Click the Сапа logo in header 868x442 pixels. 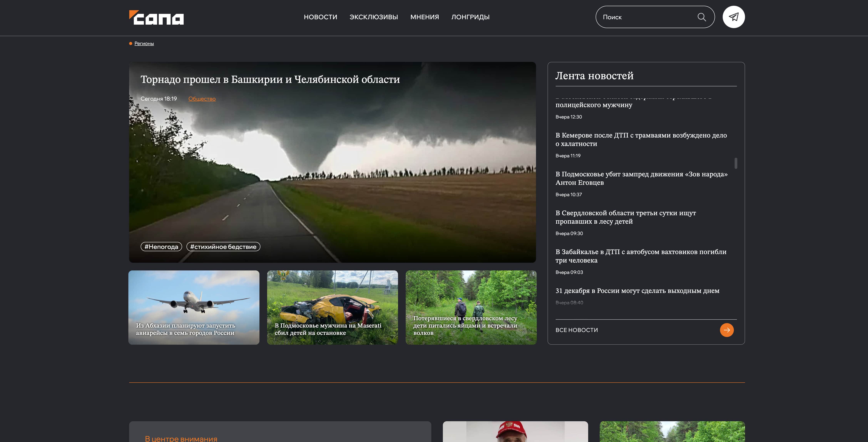tap(156, 18)
